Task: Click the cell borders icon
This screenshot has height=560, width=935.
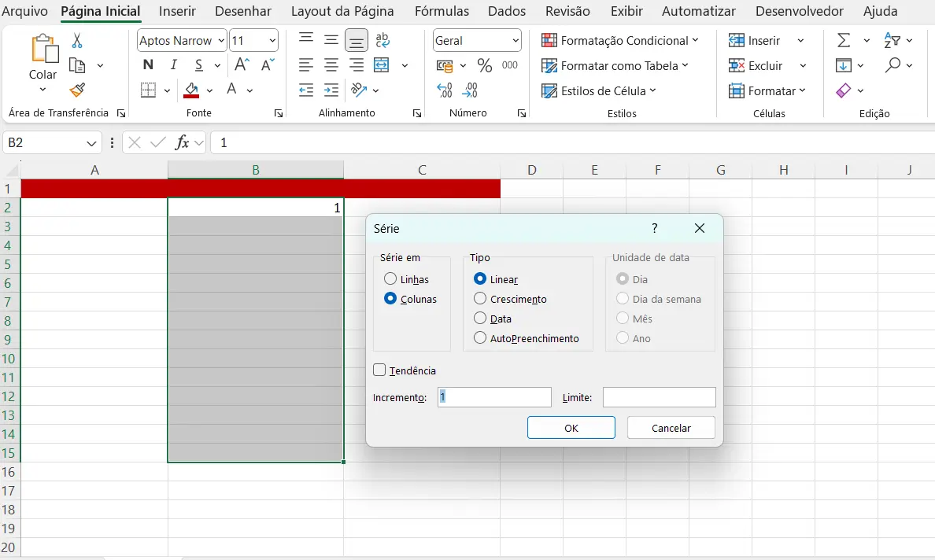Action: (148, 90)
